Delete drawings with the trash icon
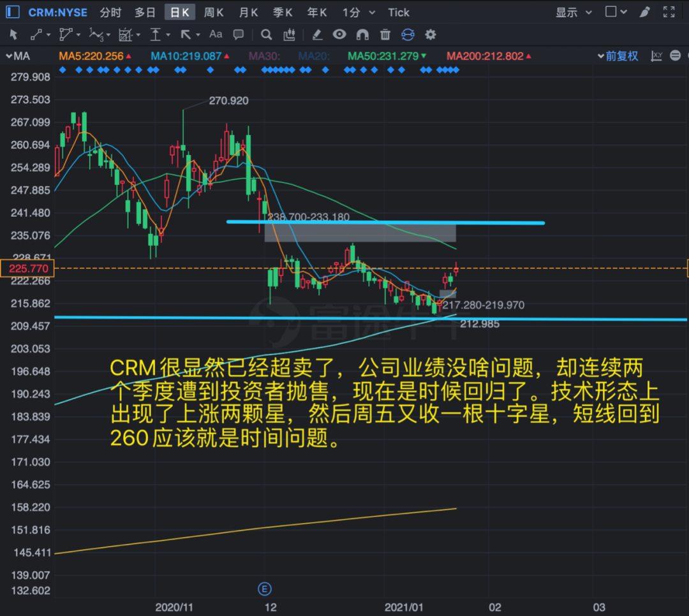 385,34
